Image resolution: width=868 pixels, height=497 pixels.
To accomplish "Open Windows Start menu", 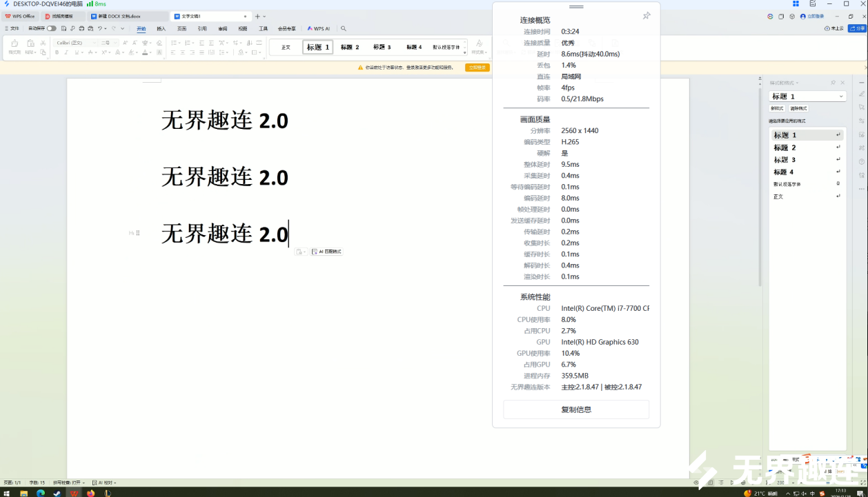I will [7, 494].
